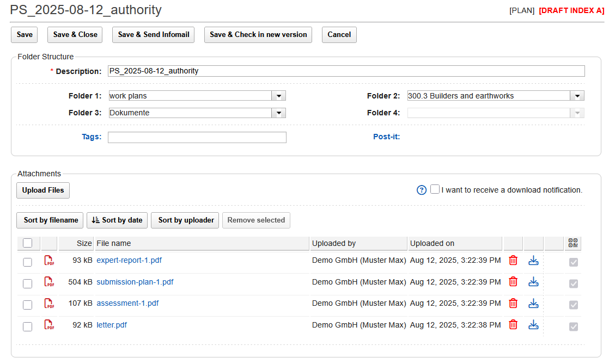609x364 pixels.
Task: Delete the submission-plan-1.pdf attachment
Action: coord(513,282)
